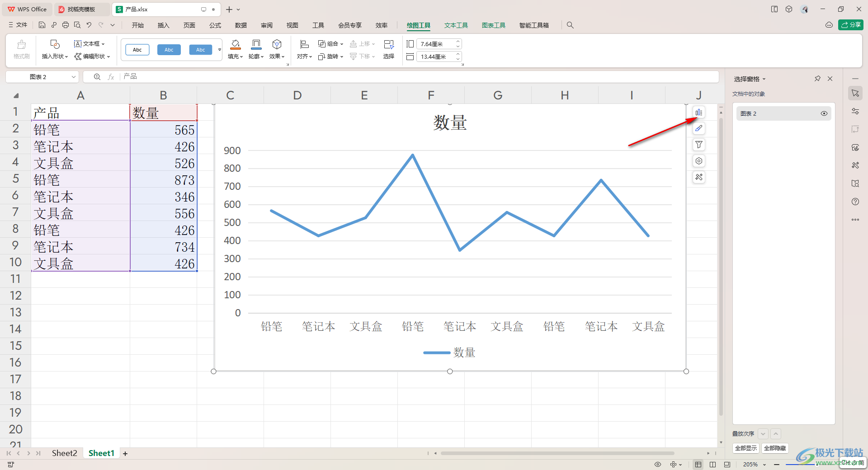Switch to the 插入 insert ribbon tab
868x470 pixels.
click(163, 25)
